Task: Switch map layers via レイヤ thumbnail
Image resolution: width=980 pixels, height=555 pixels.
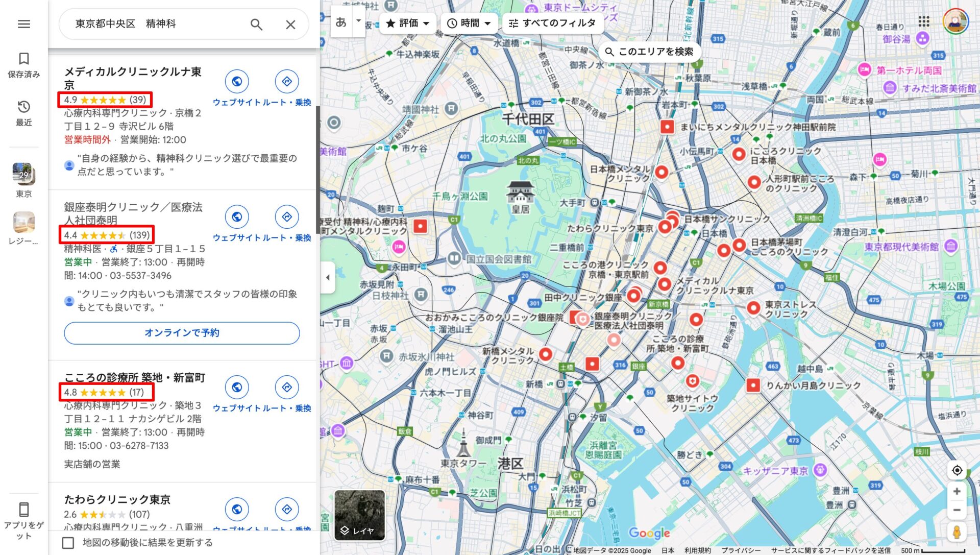Action: (x=360, y=515)
